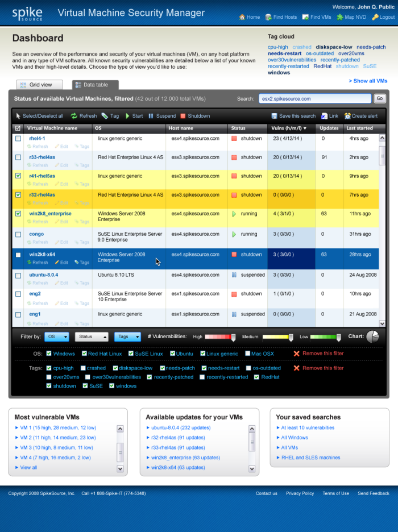
Task: Click the Low vulnerabilities slider handle
Action: click(x=339, y=337)
